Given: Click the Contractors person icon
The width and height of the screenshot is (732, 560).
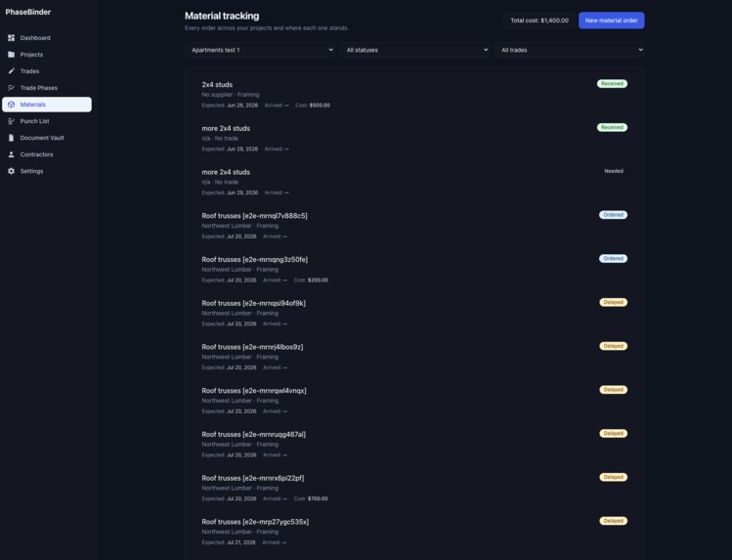Looking at the screenshot, I should pyautogui.click(x=11, y=154).
